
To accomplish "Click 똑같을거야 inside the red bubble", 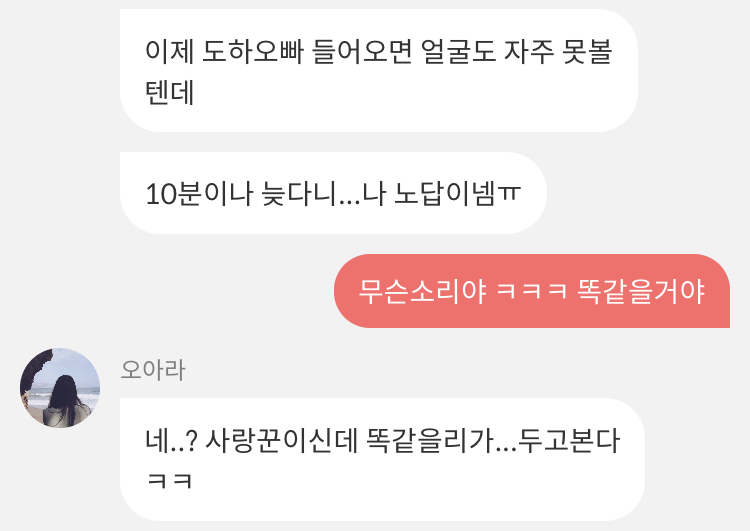I will [x=641, y=291].
